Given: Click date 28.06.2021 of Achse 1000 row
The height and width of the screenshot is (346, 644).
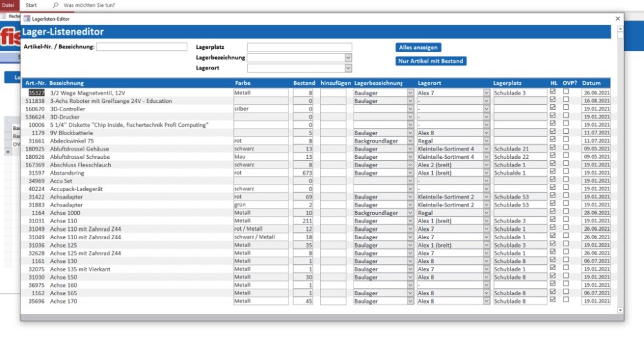Looking at the screenshot, I should coord(596,213).
